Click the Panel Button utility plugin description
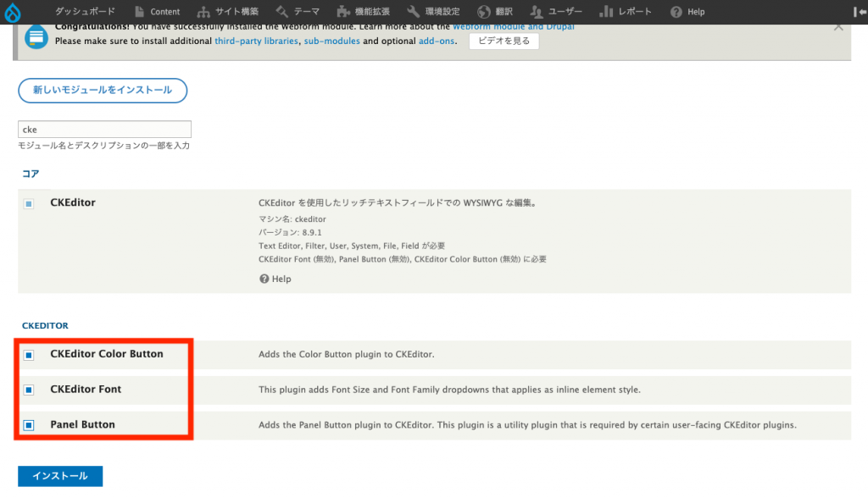Screen dimensions: 868x498 (x=527, y=425)
